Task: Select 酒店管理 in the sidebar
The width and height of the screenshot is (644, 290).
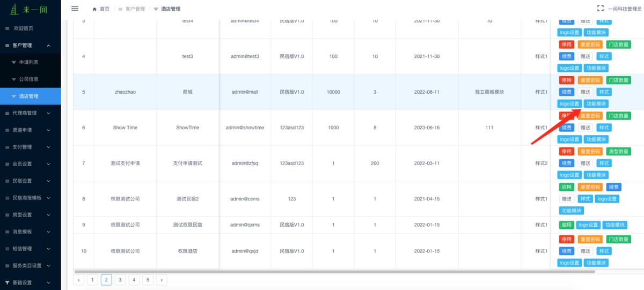Action: [x=31, y=96]
